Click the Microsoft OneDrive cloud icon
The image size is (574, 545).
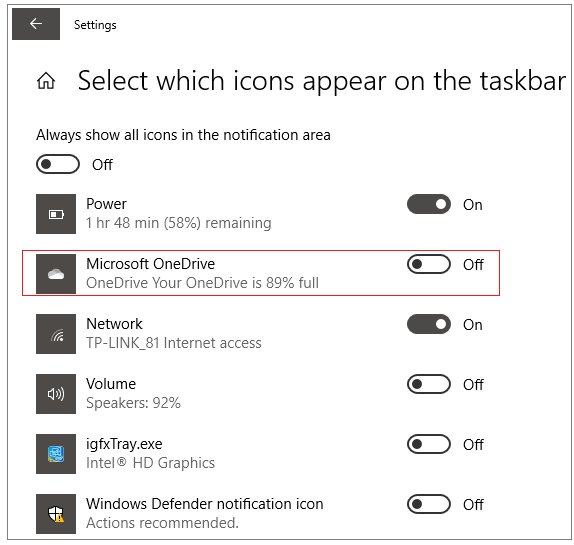56,274
